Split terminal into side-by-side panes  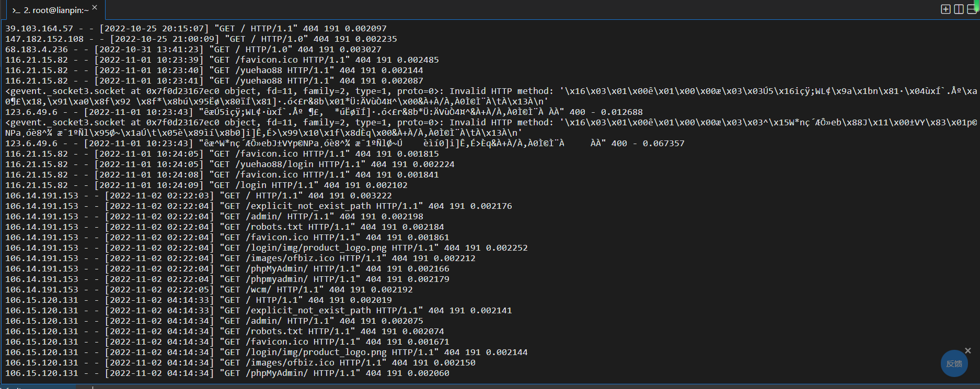coord(959,9)
